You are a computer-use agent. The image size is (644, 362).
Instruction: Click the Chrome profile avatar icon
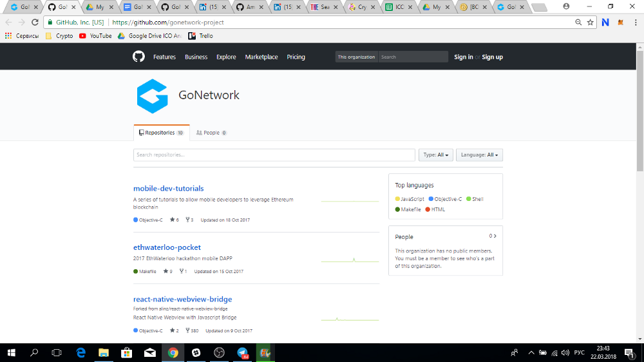[x=566, y=6]
